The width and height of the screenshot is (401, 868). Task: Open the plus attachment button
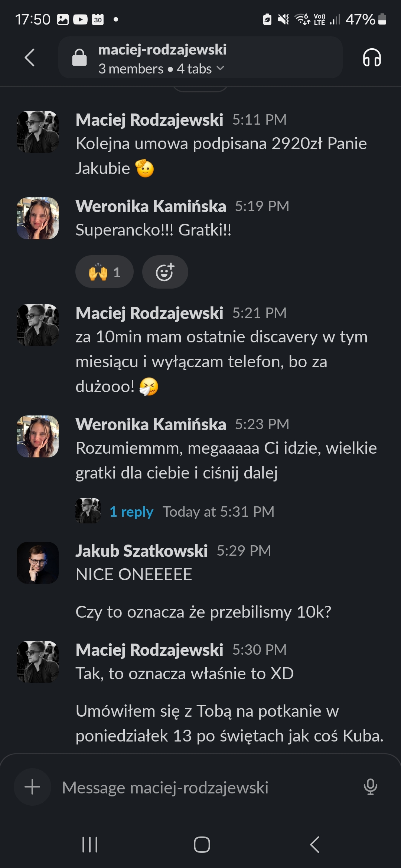[32, 787]
